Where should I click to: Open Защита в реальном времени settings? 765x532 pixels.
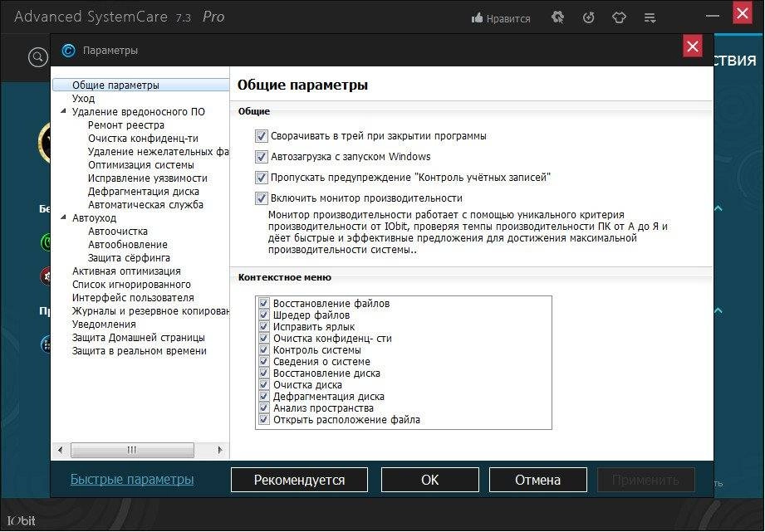click(x=139, y=351)
